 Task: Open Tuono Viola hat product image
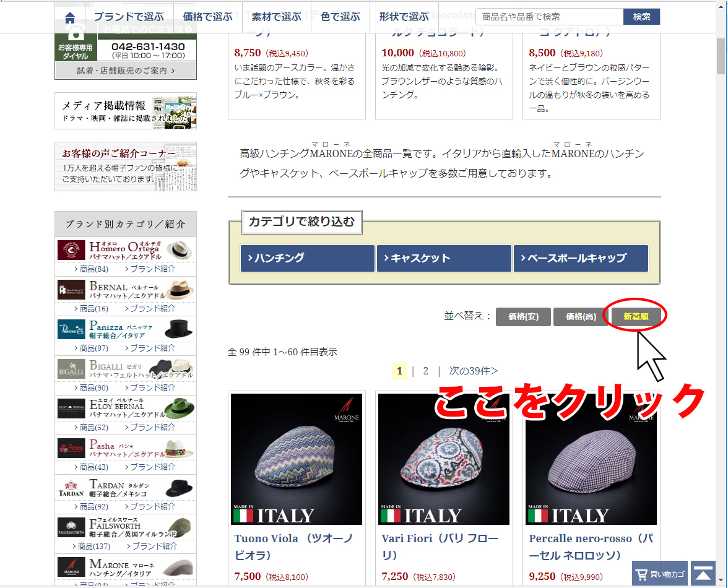pos(296,459)
